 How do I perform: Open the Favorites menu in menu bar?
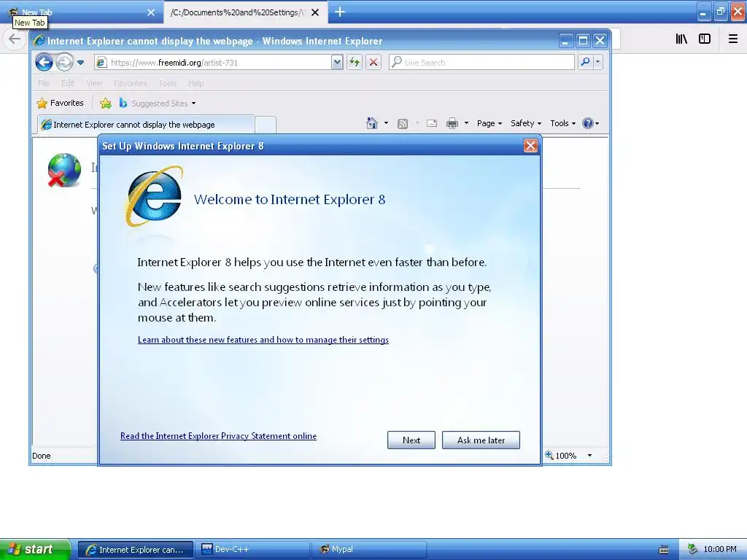click(x=131, y=83)
